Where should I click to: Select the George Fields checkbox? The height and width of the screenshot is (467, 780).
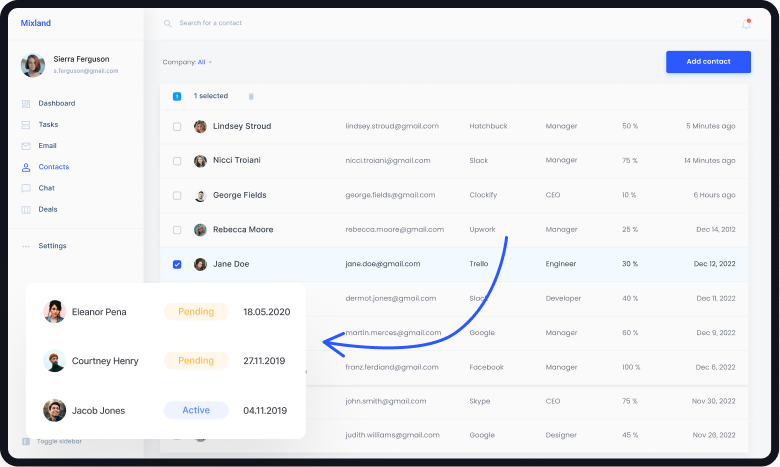pos(177,196)
